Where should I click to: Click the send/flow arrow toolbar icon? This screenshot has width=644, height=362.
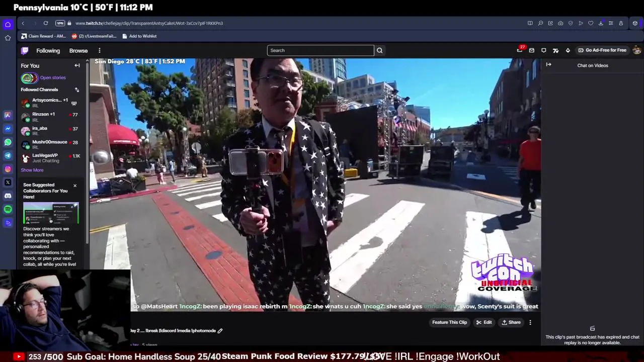click(x=581, y=23)
